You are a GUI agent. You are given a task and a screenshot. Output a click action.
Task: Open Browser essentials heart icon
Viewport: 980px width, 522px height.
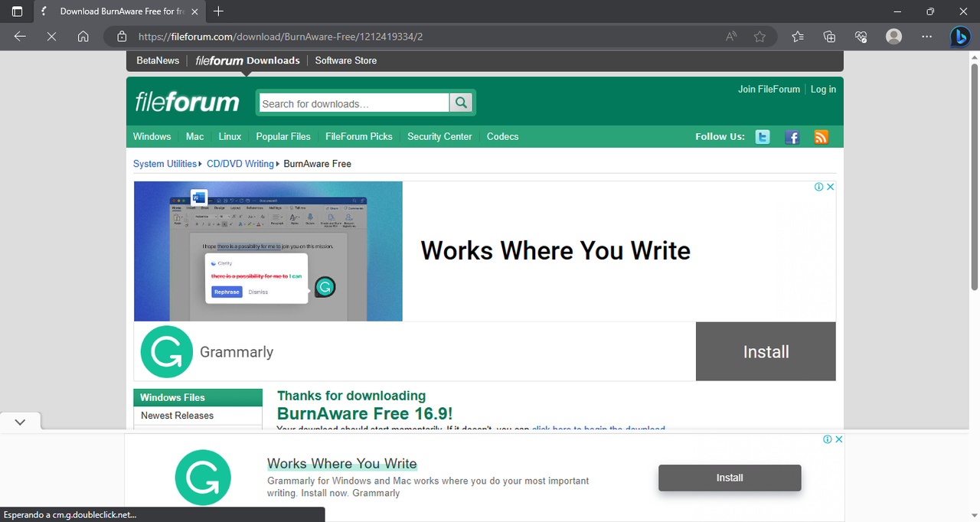click(x=861, y=36)
